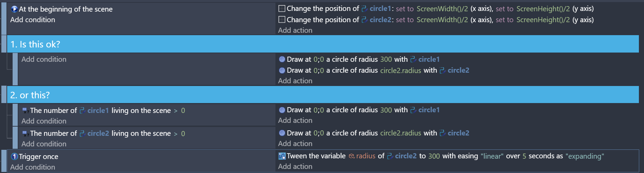The height and width of the screenshot is (173, 644).
Task: Click circle1 object icon in first position action
Action: [364, 9]
